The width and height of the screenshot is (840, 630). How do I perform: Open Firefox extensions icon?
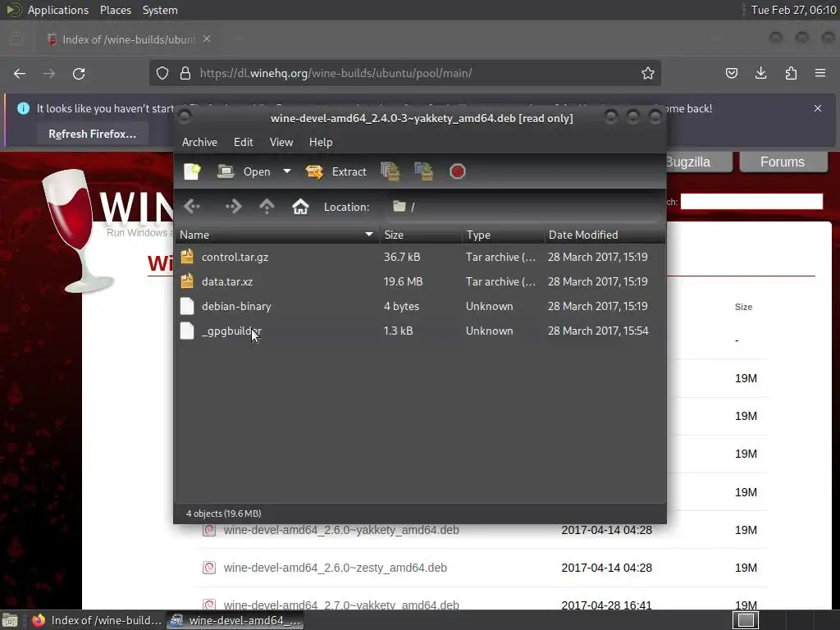[x=791, y=73]
